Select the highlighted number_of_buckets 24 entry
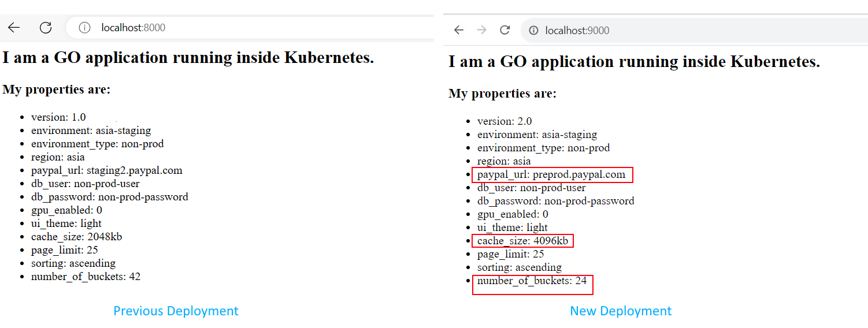This screenshot has height=328, width=868. point(532,285)
